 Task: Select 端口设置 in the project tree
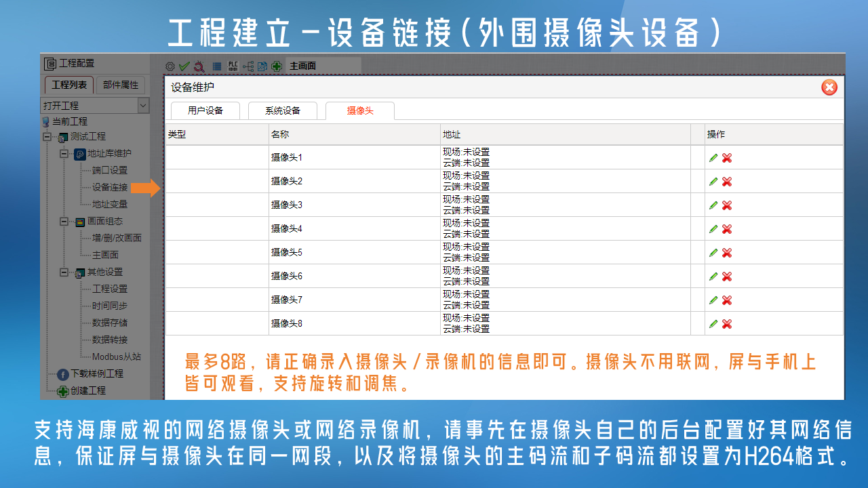click(x=109, y=171)
